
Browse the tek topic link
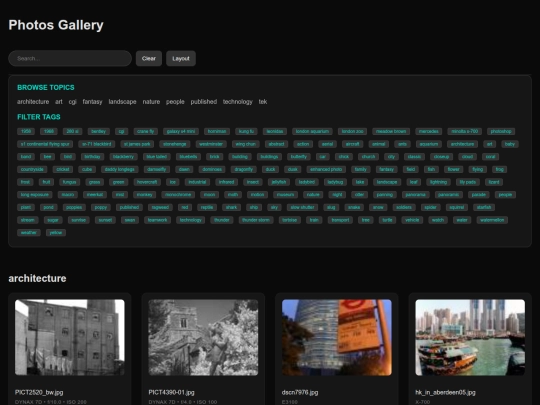tap(263, 102)
